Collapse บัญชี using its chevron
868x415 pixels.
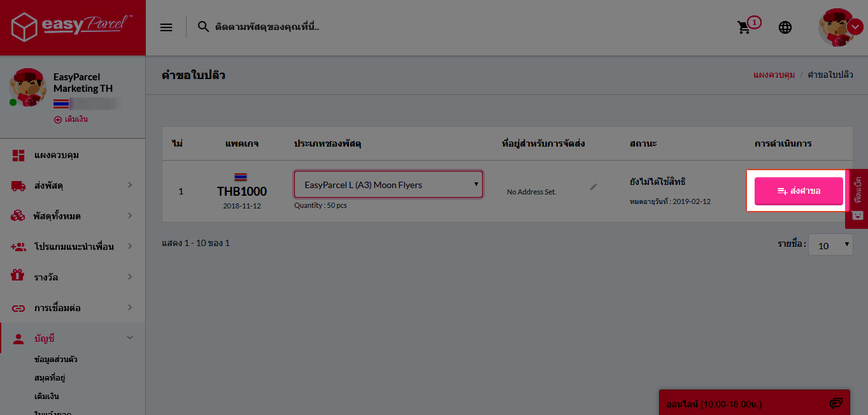(x=130, y=338)
